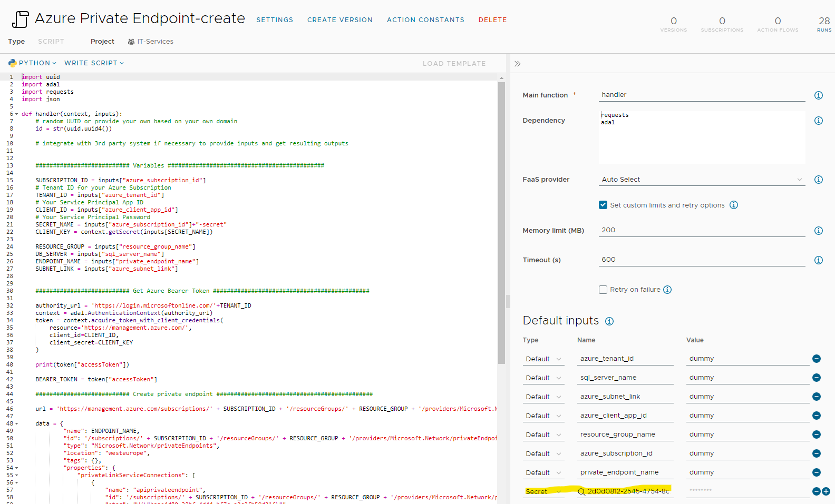Toggle Set custom limits and retry options checkbox
Viewport: 835px width, 504px height.
click(x=603, y=205)
